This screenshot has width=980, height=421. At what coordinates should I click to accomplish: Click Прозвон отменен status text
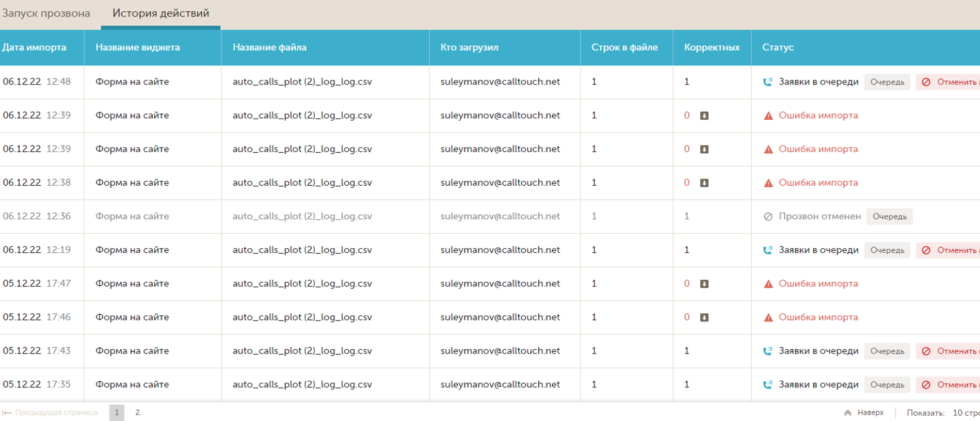click(x=820, y=216)
